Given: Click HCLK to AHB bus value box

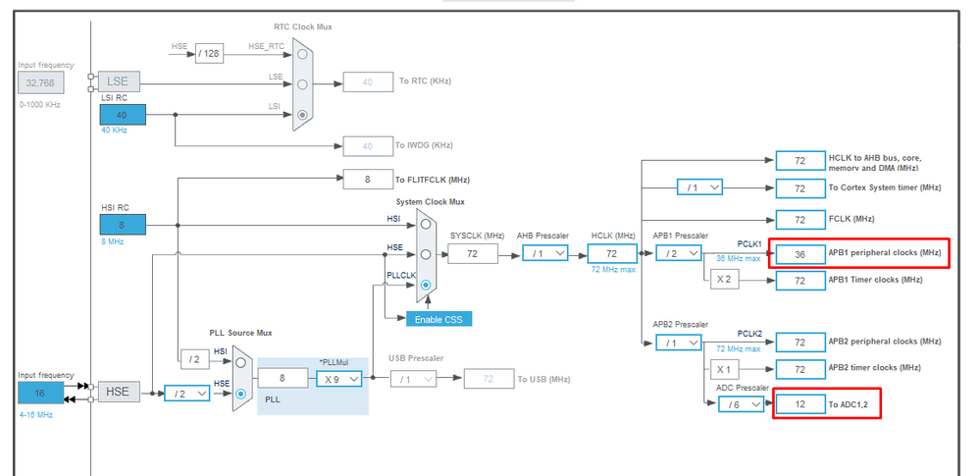Looking at the screenshot, I should pos(800,161).
